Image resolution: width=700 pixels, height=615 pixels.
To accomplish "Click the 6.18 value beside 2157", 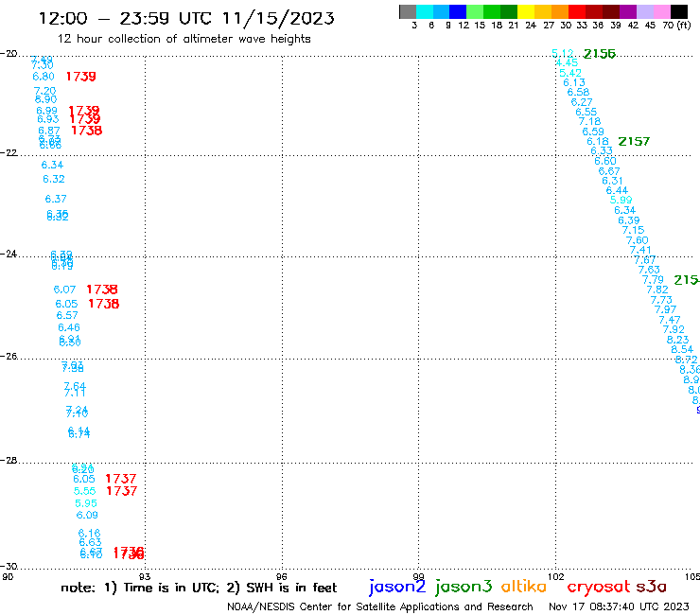I will tap(598, 142).
